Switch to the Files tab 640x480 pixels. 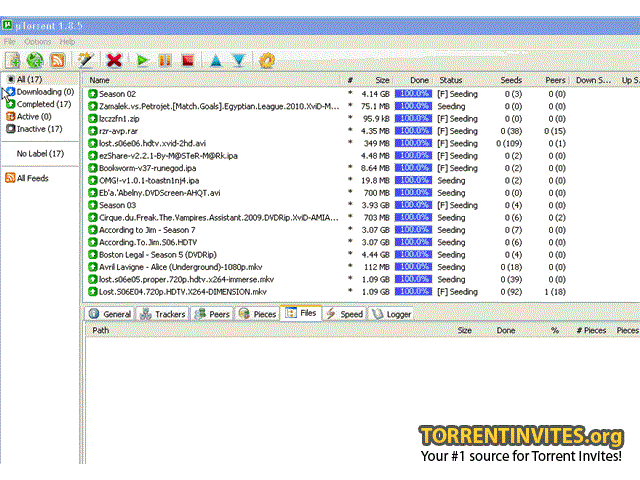click(301, 313)
